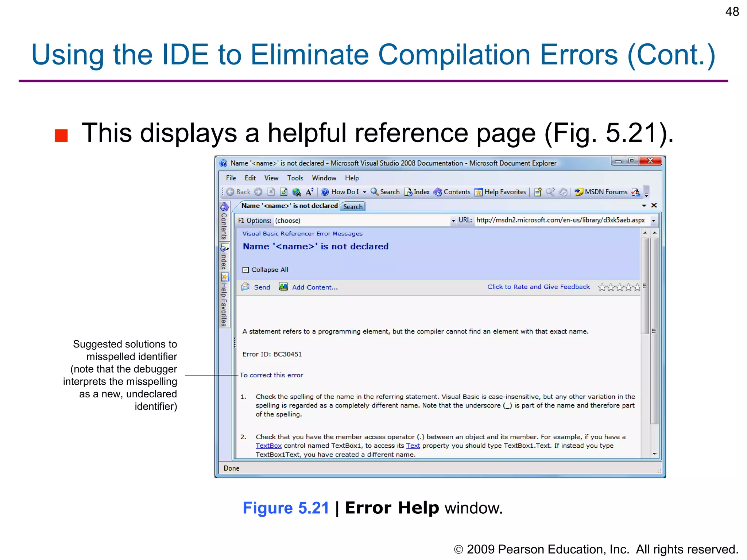This screenshot has width=747, height=560.
Task: Follow the Text property hyperlink
Action: (413, 446)
